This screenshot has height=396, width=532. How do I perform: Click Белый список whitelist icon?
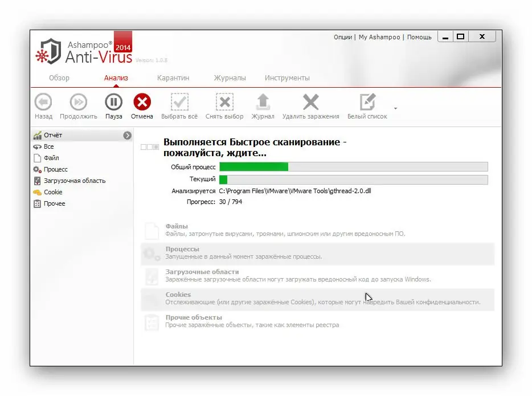pos(367,102)
